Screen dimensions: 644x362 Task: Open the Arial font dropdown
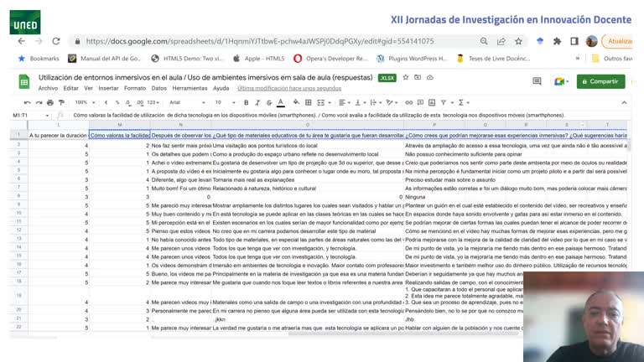(187, 102)
